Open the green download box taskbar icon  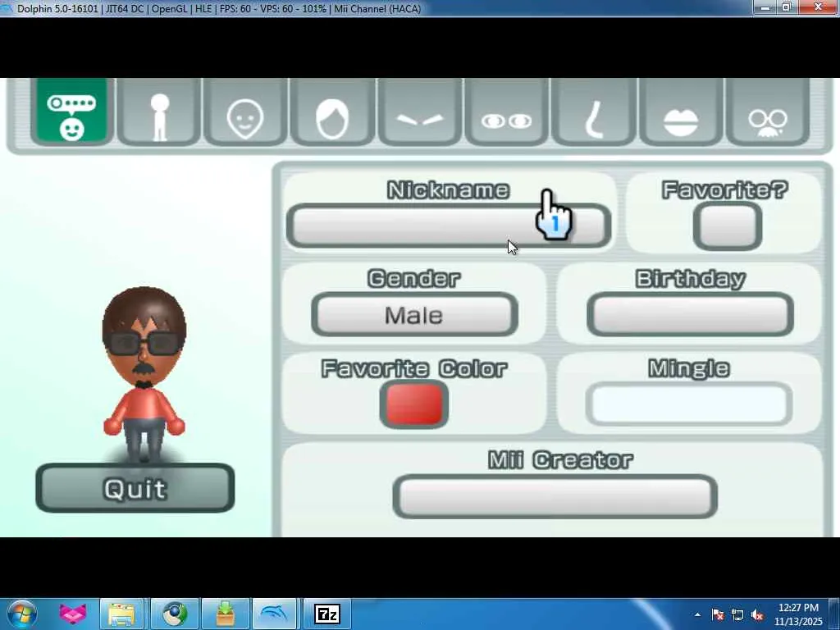click(x=226, y=614)
